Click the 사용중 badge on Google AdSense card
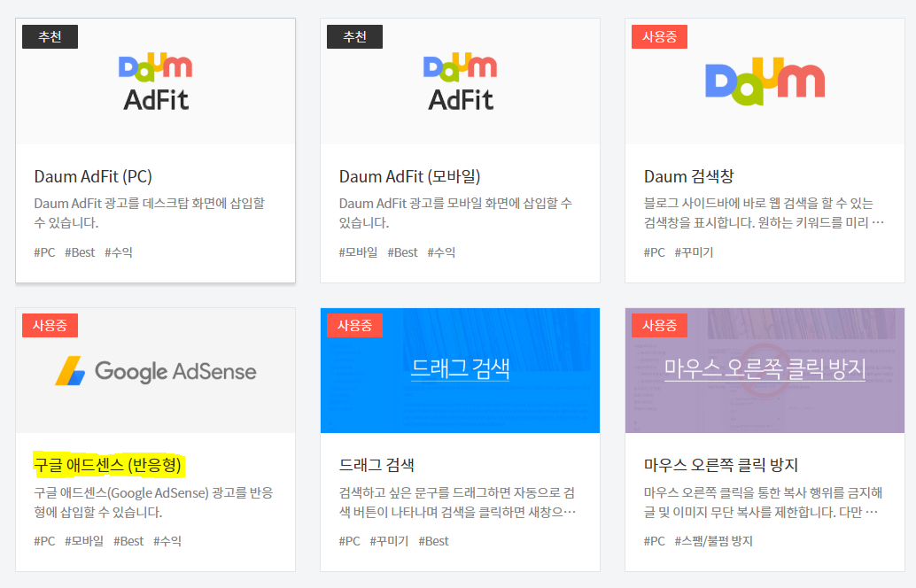 click(50, 325)
